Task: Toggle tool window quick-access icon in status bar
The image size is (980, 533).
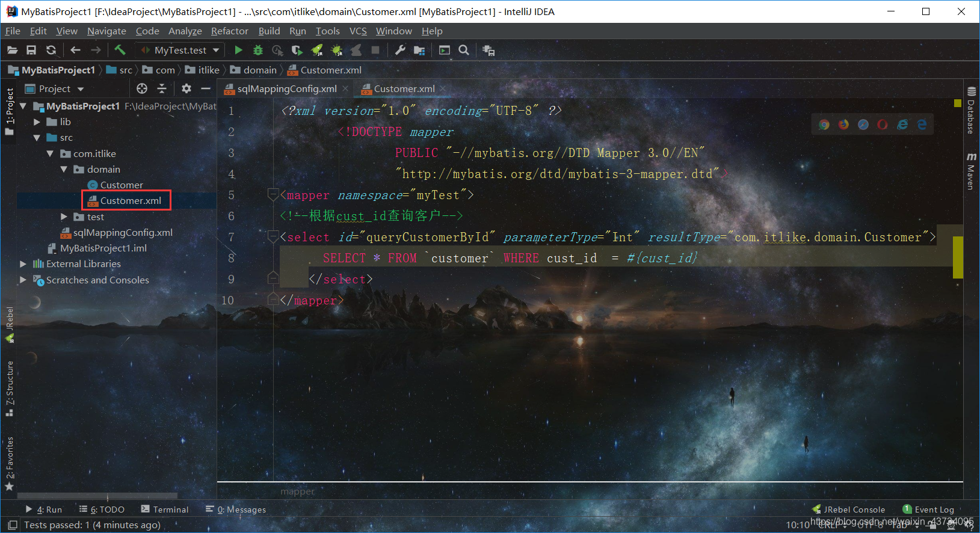Action: click(x=12, y=525)
